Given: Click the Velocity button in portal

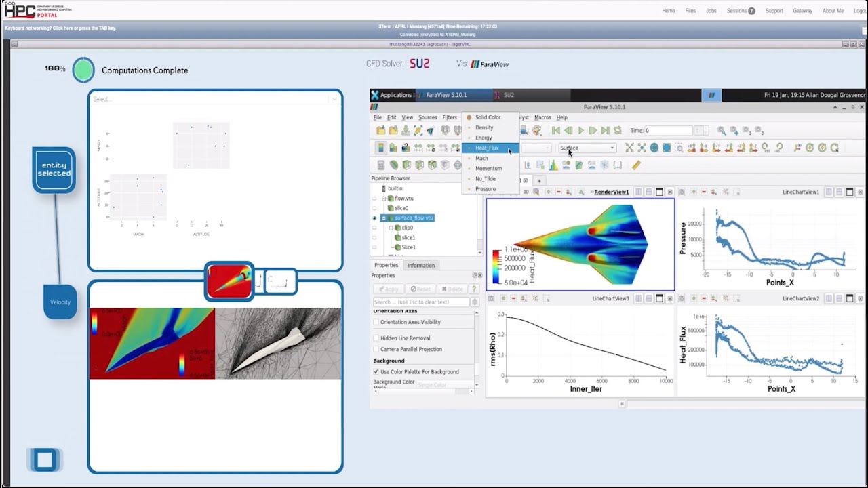Looking at the screenshot, I should tap(60, 302).
